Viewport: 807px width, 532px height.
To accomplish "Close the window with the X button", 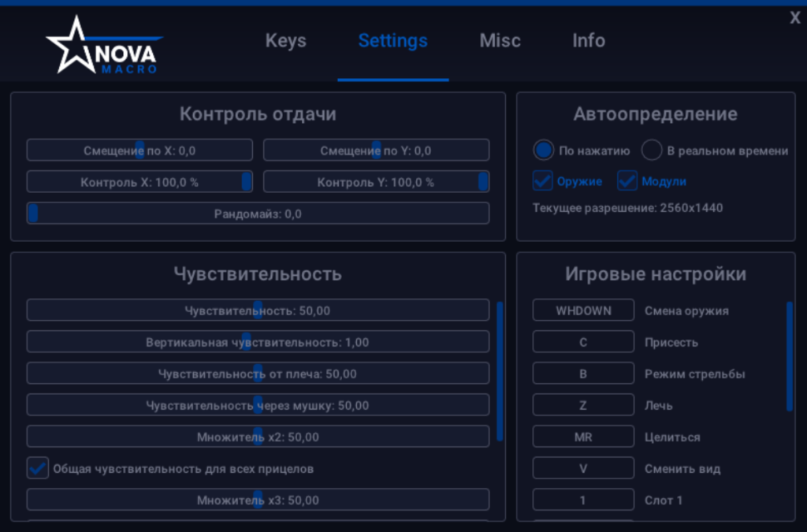I will point(794,18).
